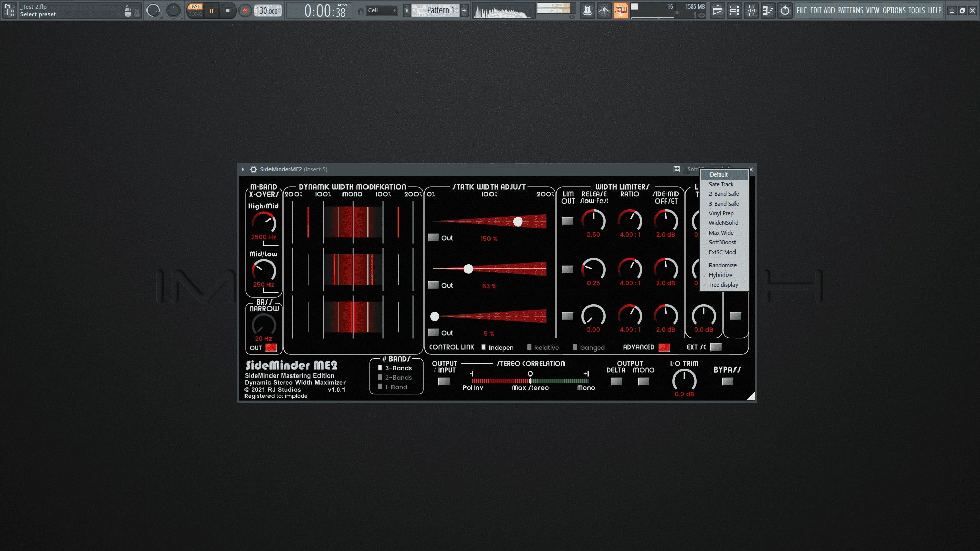980x551 pixels.
Task: Select the Relative control link option
Action: [x=543, y=347]
